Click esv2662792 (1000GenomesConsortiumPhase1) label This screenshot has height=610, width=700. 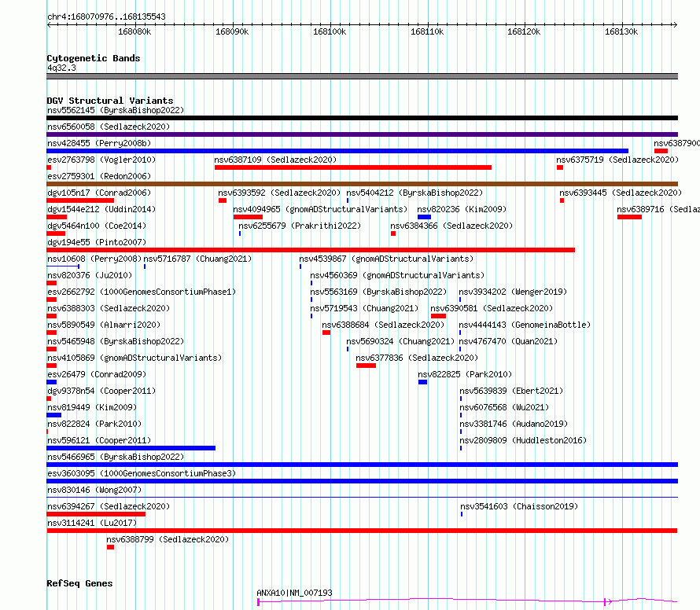tap(142, 292)
